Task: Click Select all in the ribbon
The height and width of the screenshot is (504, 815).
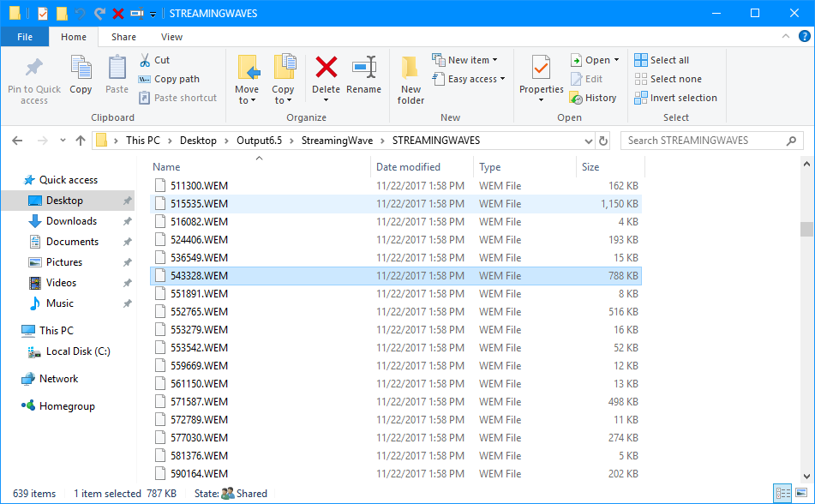Action: pos(662,60)
